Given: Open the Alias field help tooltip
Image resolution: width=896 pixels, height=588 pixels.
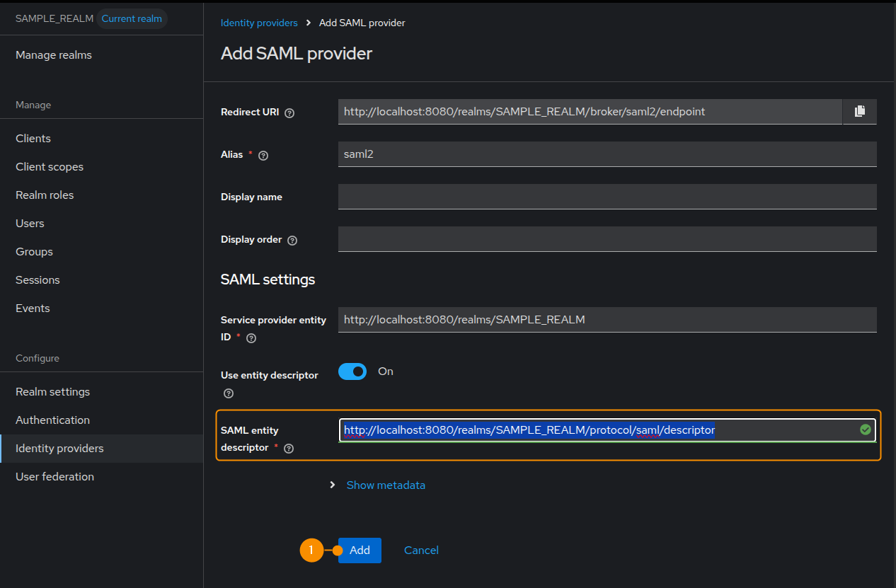Looking at the screenshot, I should point(263,156).
